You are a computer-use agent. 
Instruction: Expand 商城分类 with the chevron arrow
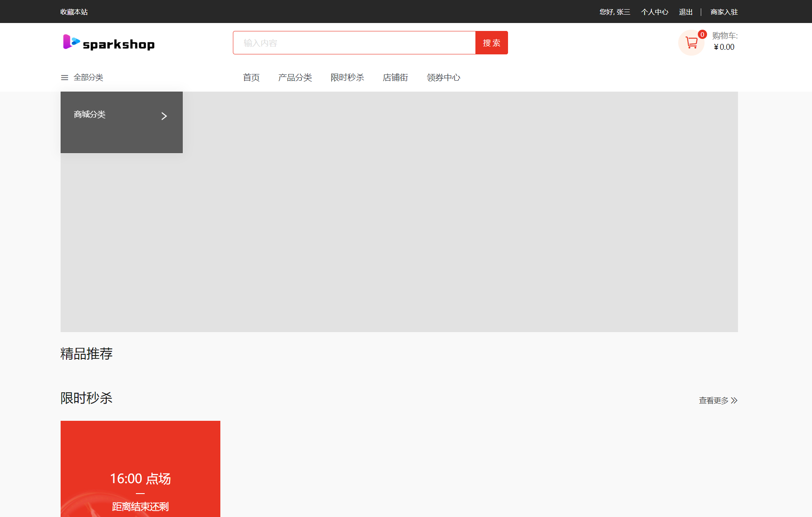point(164,116)
